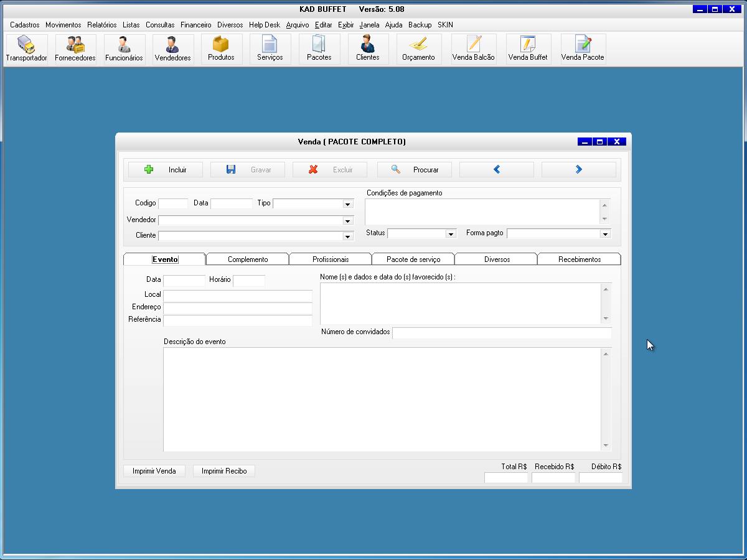Open the Orçamento toolbar icon

[418, 49]
